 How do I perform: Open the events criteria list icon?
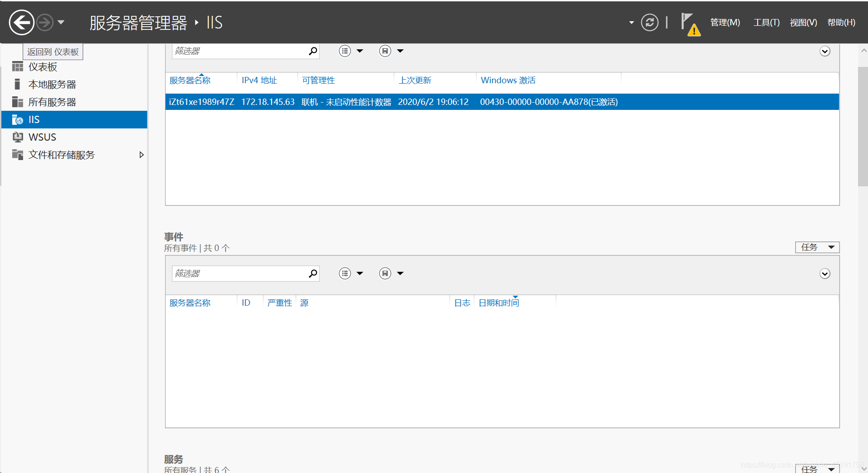345,274
